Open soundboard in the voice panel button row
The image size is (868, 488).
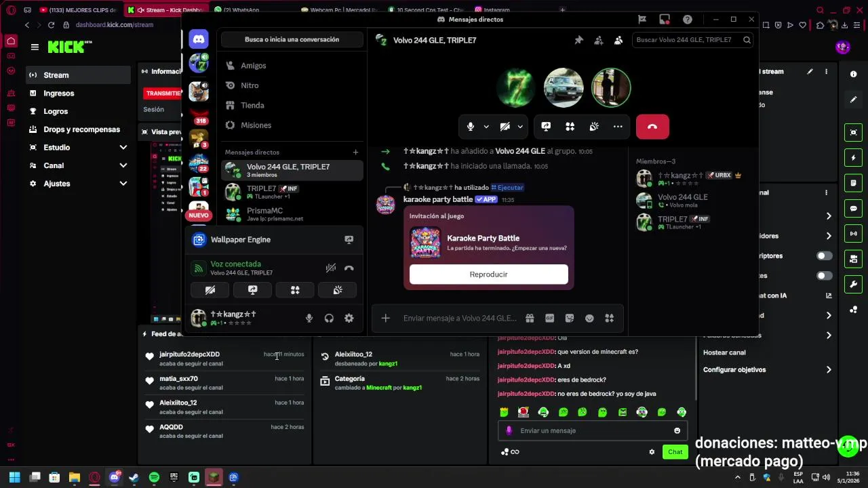[x=338, y=290]
